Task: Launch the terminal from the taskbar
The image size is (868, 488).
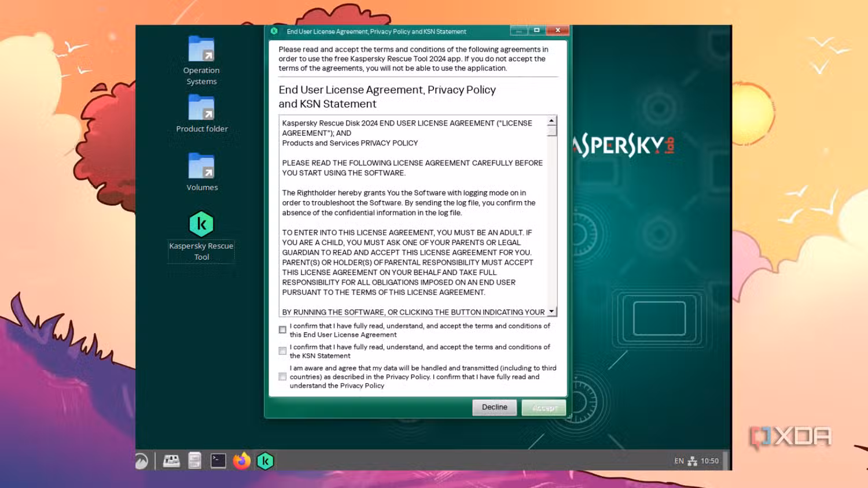Action: (x=218, y=461)
